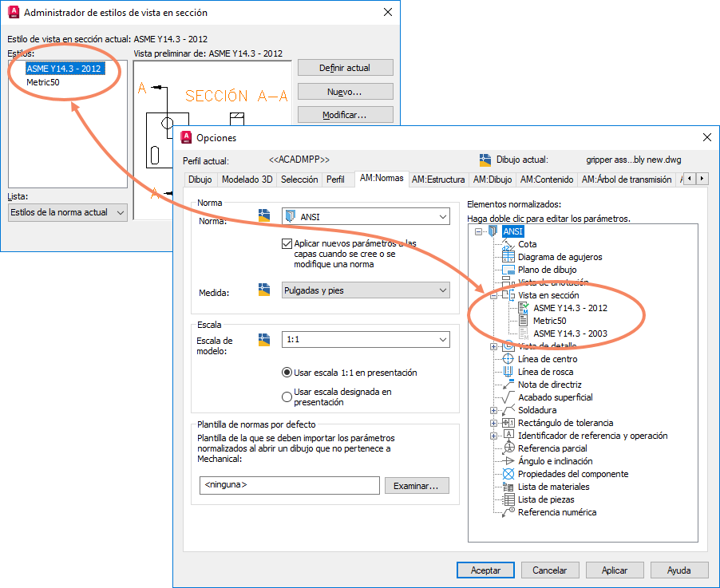Viewport: 720px width, 588px height.
Task: Click the Acabado superficial icon
Action: click(508, 397)
